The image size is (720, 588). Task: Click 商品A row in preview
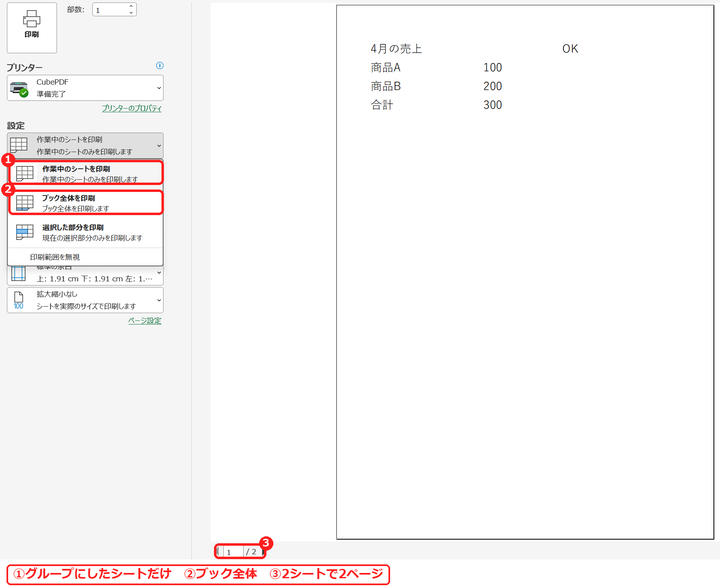[x=385, y=68]
